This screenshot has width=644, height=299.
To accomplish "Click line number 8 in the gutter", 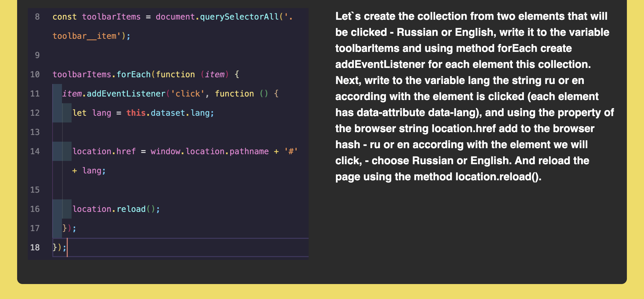I will pos(37,17).
